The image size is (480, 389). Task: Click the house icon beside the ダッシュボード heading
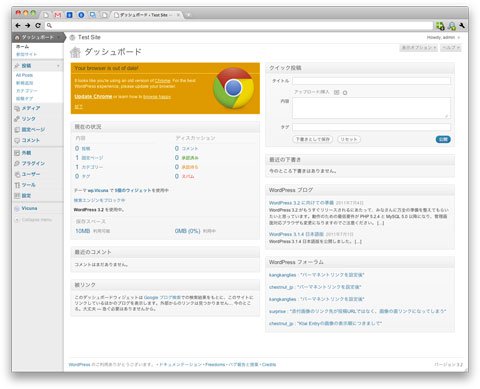75,52
